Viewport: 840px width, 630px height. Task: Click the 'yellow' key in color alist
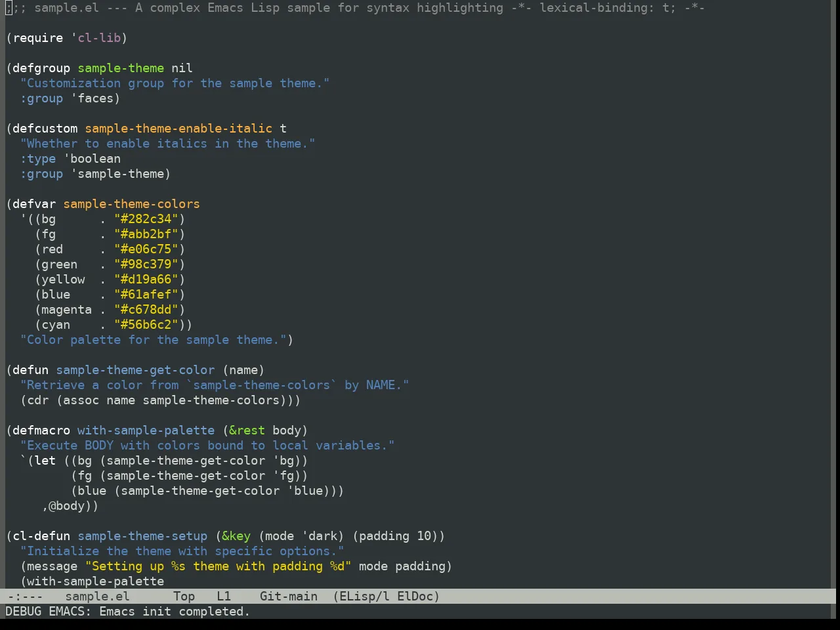click(x=63, y=280)
